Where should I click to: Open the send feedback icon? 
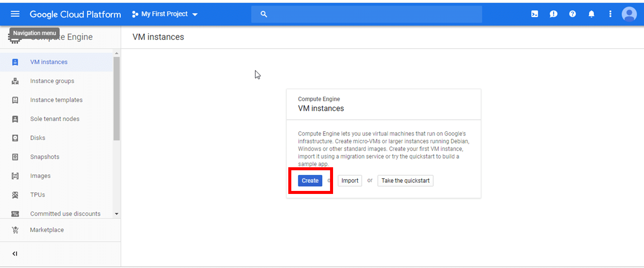[x=553, y=14]
